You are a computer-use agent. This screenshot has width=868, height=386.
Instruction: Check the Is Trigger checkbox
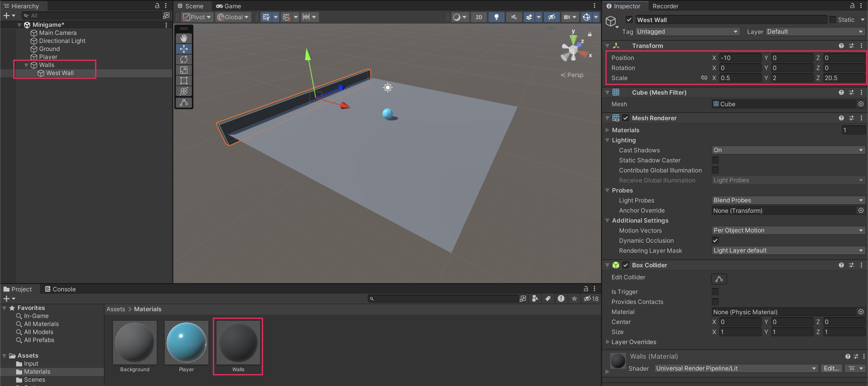pyautogui.click(x=715, y=291)
